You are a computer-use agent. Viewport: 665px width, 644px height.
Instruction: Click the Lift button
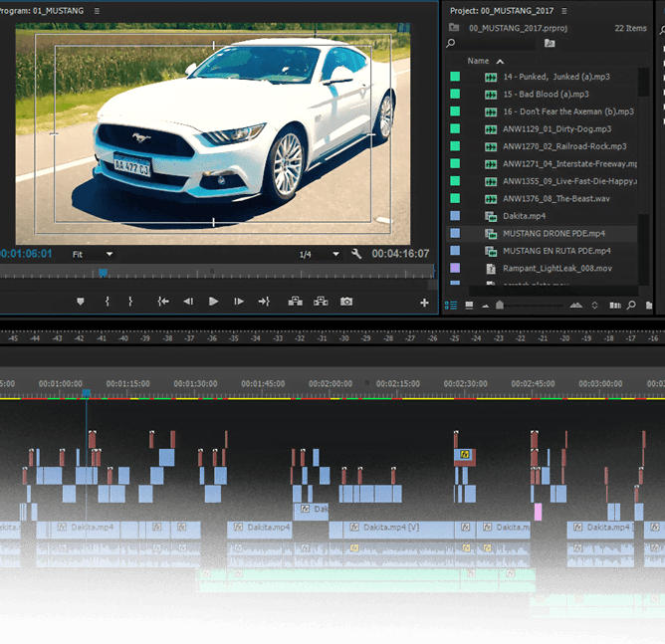coord(296,302)
